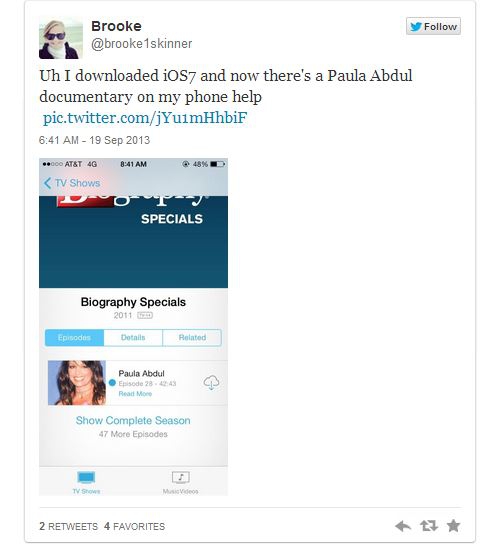Image resolution: width=504 pixels, height=551 pixels.
Task: Retweet using the retweet icon
Action: point(428,526)
